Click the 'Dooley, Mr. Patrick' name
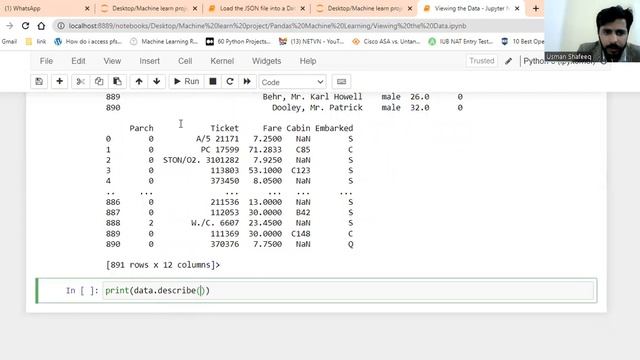This screenshot has height=360, width=640. 317,108
